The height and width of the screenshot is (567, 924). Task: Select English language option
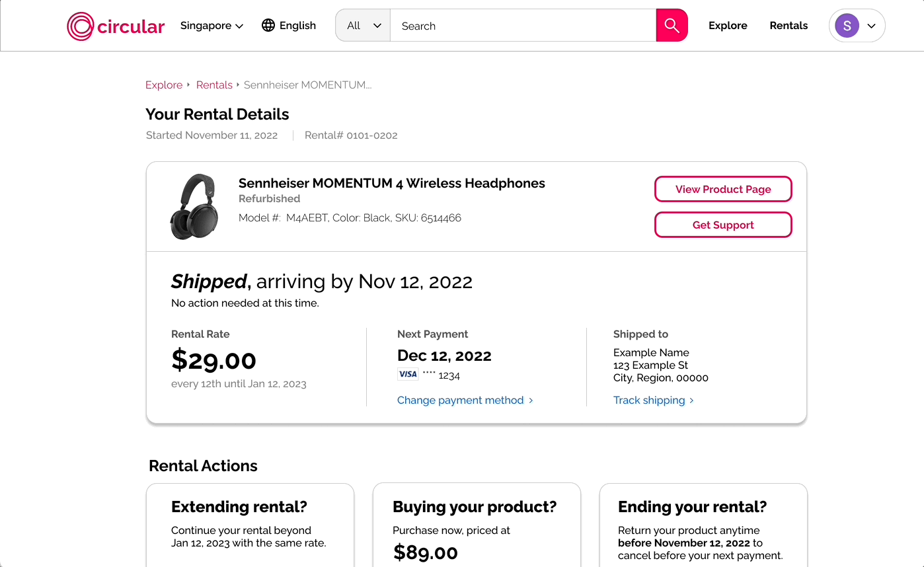(x=297, y=26)
